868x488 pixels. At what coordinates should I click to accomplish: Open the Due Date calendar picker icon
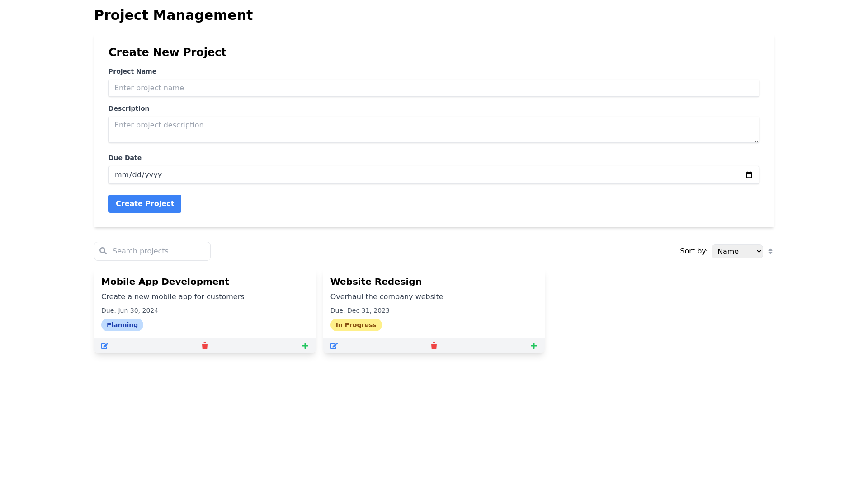[x=749, y=175]
